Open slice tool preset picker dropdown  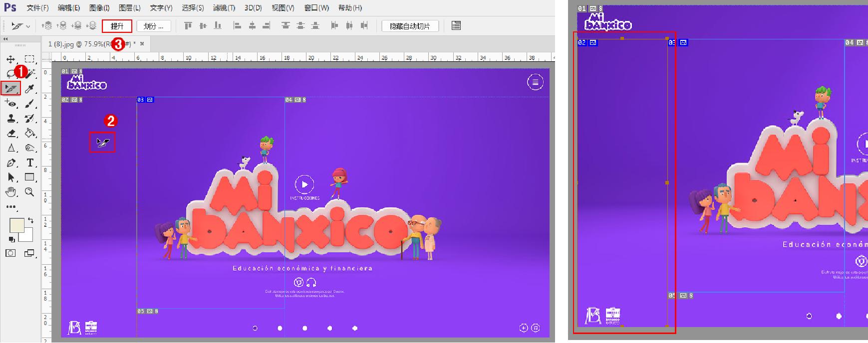(x=20, y=26)
